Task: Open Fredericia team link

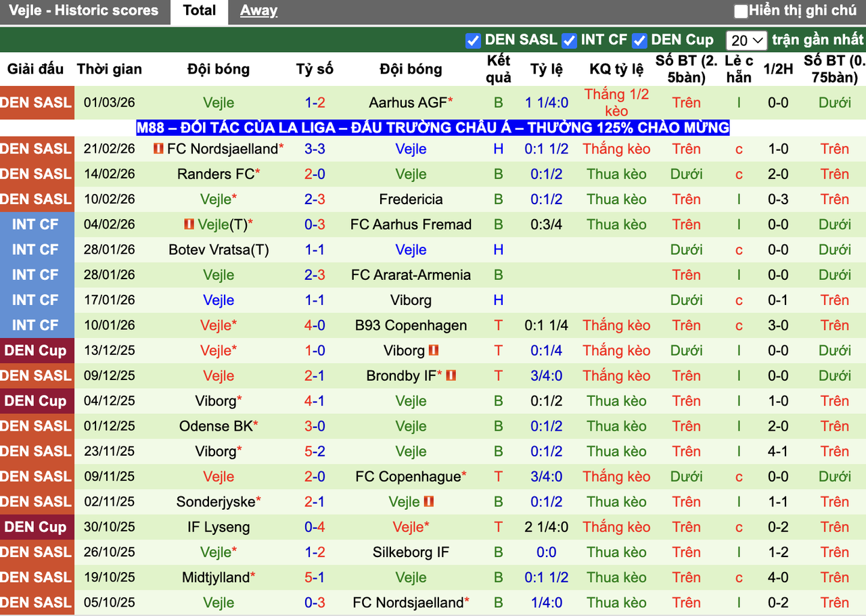Action: [x=411, y=199]
